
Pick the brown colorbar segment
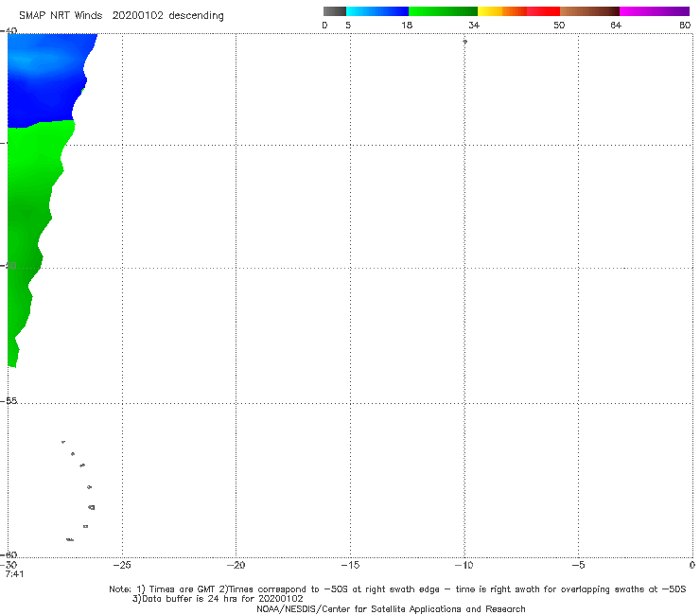(x=589, y=11)
